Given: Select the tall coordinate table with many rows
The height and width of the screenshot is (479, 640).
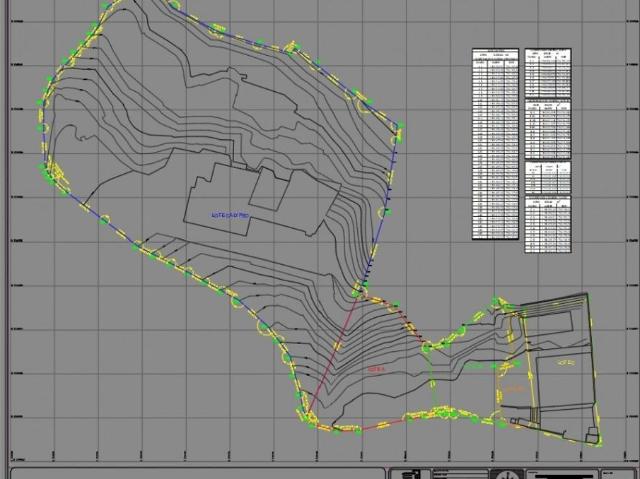Looking at the screenshot, I should 496,144.
